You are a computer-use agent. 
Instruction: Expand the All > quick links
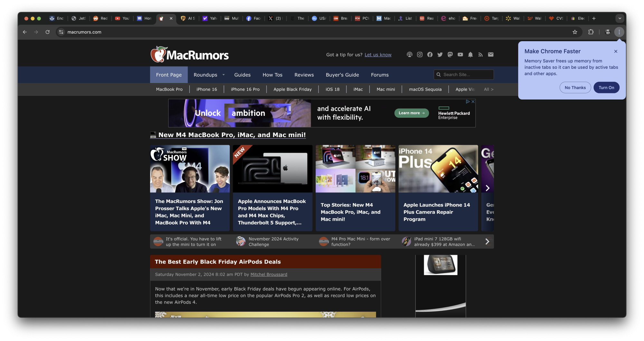click(x=488, y=89)
